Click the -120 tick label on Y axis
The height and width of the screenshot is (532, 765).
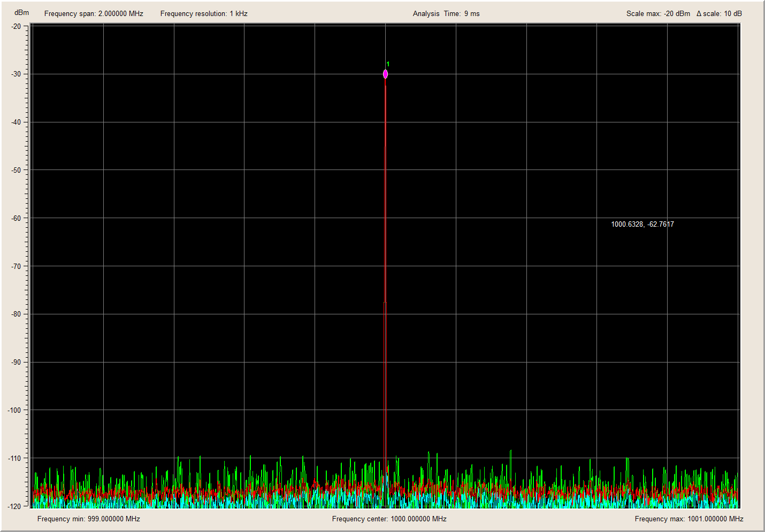click(x=14, y=506)
